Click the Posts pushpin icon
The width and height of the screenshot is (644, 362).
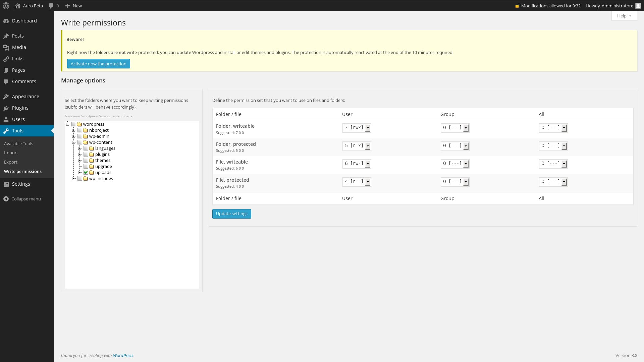tap(6, 36)
